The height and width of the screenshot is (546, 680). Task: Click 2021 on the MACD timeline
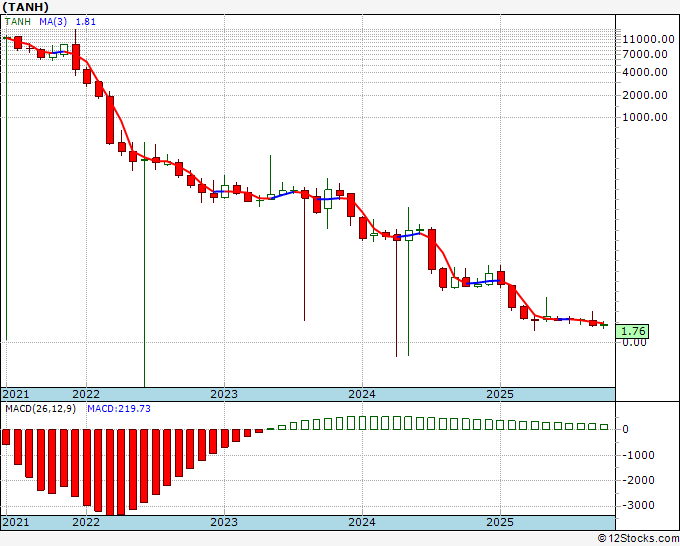[16, 522]
